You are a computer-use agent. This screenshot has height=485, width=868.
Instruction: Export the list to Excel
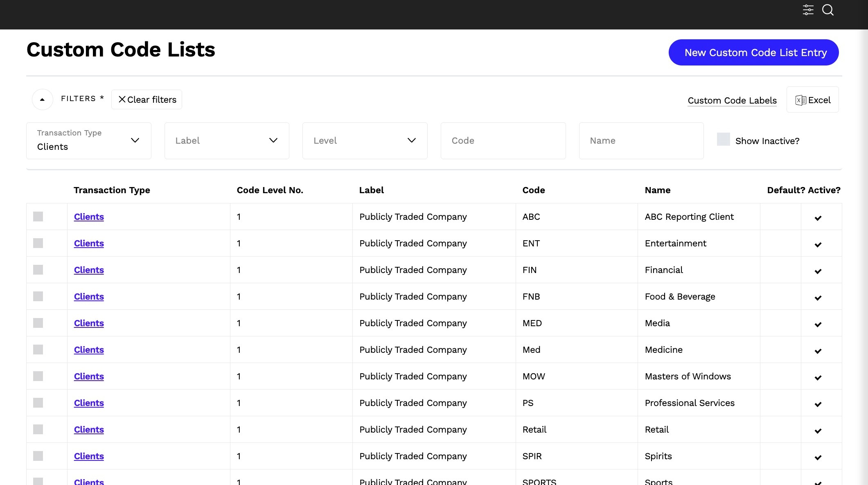812,100
